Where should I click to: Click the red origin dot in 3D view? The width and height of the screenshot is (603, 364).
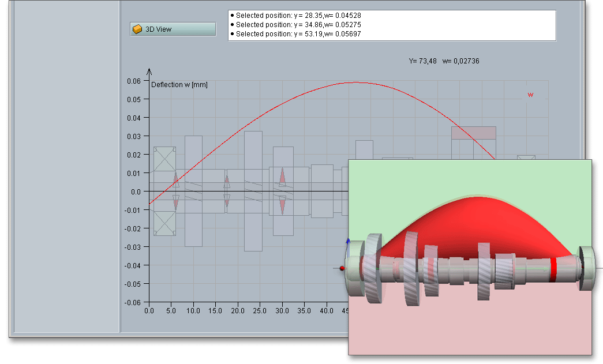coord(342,268)
